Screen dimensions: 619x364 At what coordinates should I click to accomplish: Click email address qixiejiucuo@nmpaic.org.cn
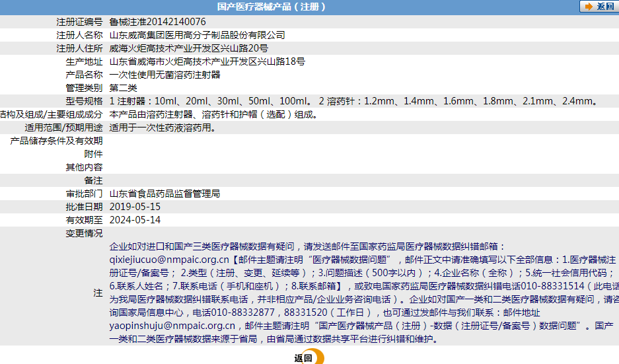(x=169, y=260)
